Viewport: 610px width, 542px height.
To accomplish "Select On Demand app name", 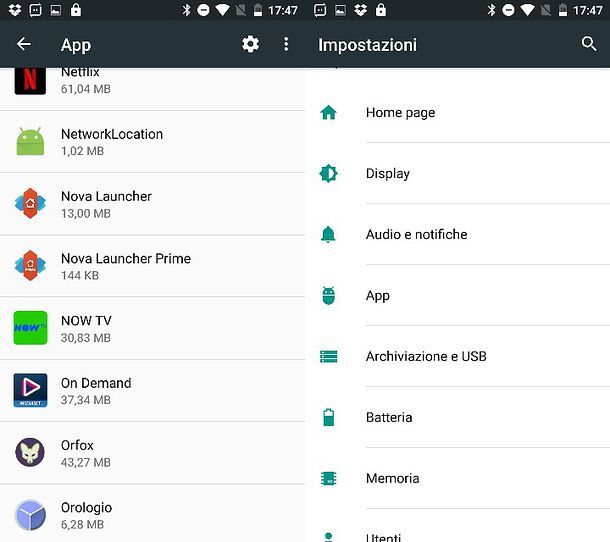I will (x=96, y=383).
